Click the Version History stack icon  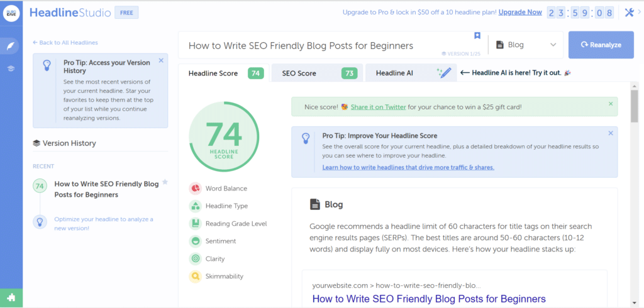point(36,143)
